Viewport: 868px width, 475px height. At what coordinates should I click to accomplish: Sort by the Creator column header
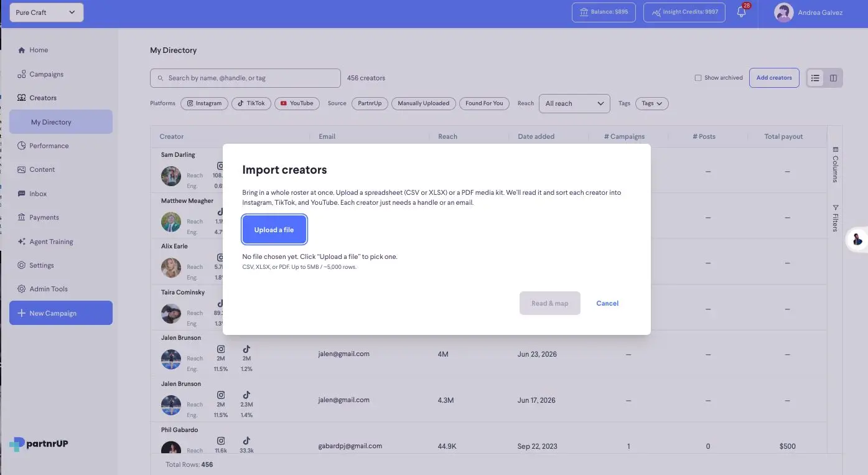click(x=172, y=136)
